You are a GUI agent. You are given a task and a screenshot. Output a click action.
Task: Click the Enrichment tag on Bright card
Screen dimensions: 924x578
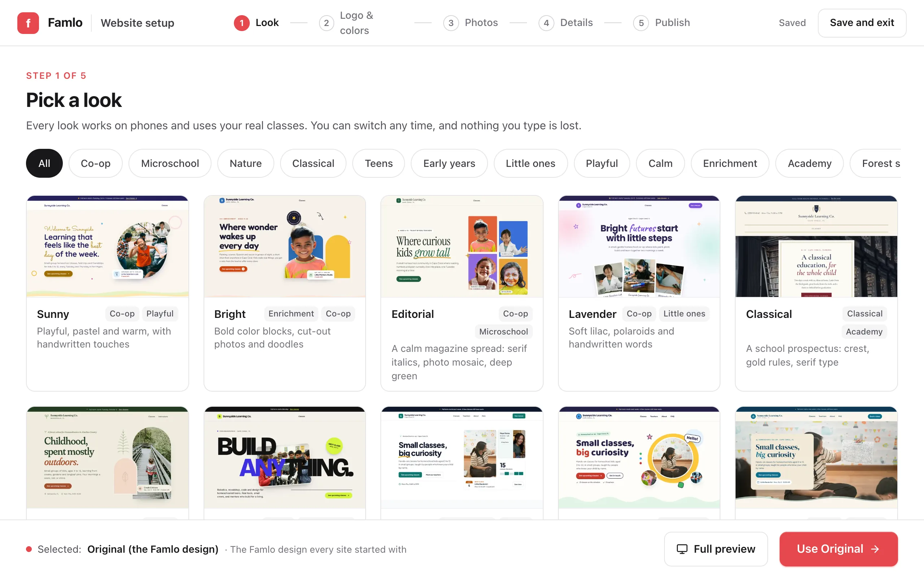point(291,314)
